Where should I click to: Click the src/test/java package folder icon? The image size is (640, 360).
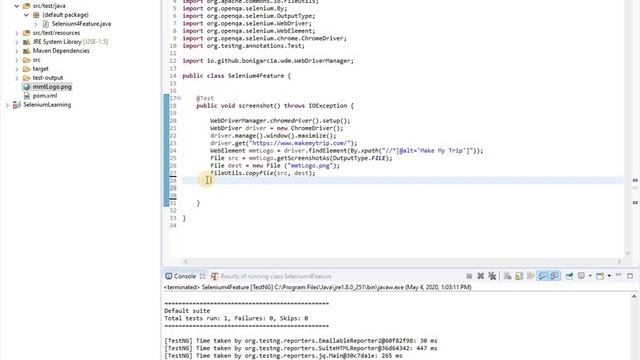[x=27, y=6]
